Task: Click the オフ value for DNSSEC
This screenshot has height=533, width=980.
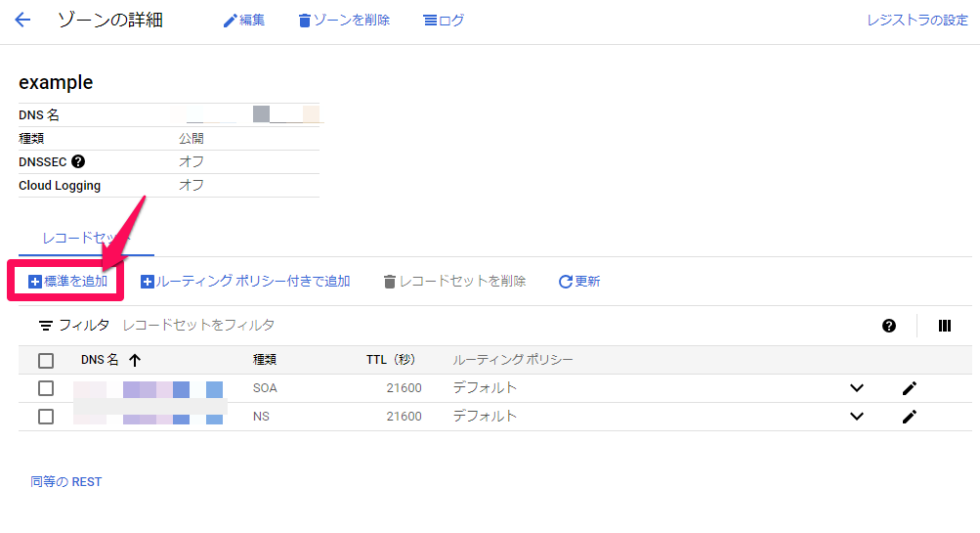Action: point(192,161)
